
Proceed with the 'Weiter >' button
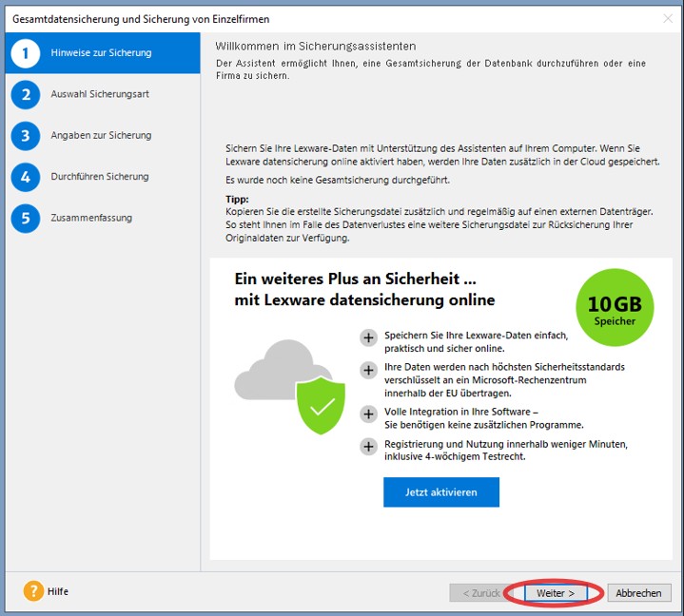pyautogui.click(x=556, y=593)
